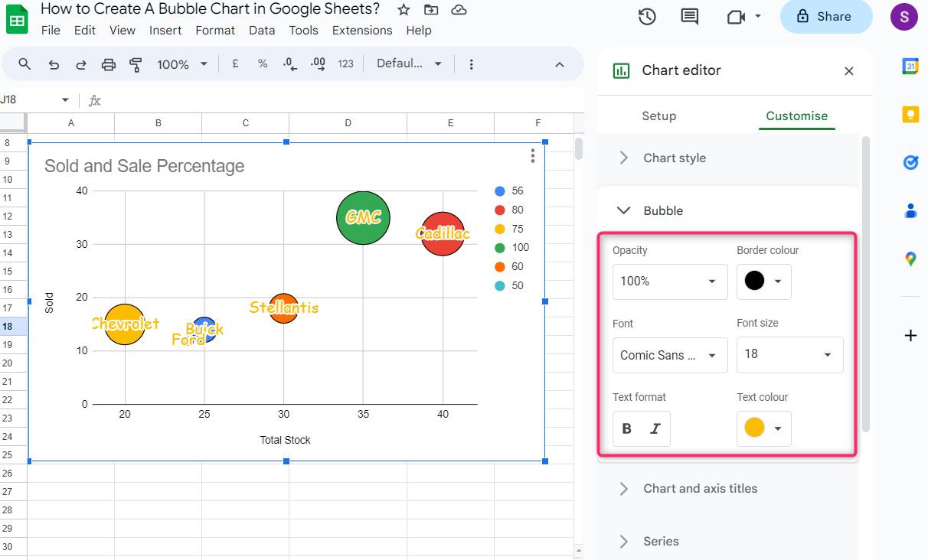This screenshot has width=928, height=560.
Task: Open version history clock icon
Action: point(647,17)
